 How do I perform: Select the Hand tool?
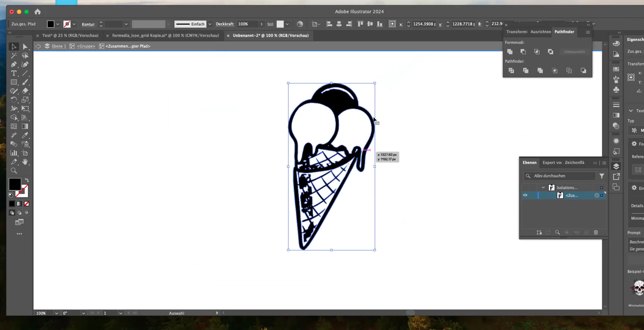(25, 162)
